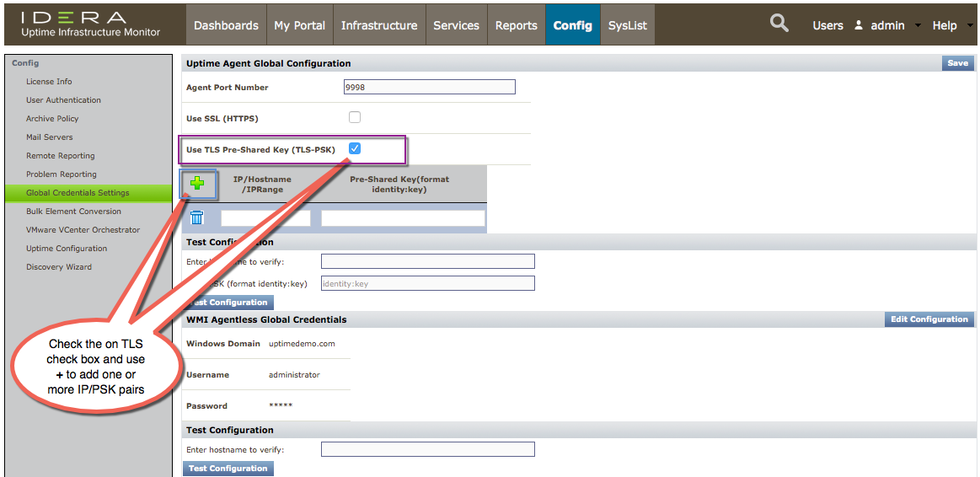Click the uptimedemo.com domain value

302,344
